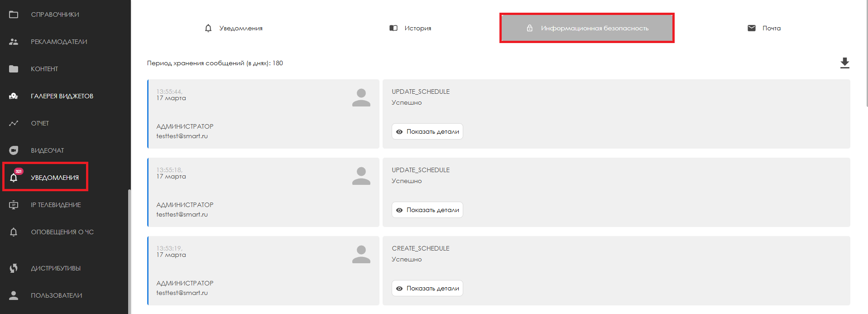Switch to the История tab
Image resolution: width=868 pixels, height=314 pixels.
411,28
